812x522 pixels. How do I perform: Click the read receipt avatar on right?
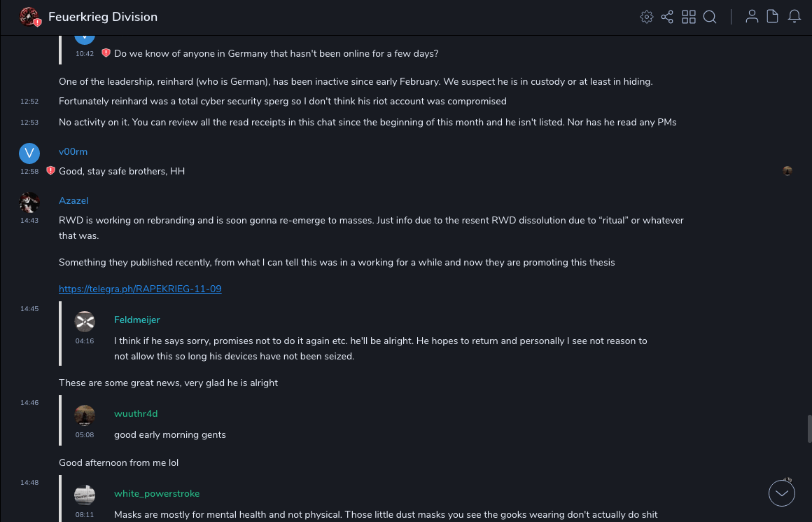coord(787,171)
